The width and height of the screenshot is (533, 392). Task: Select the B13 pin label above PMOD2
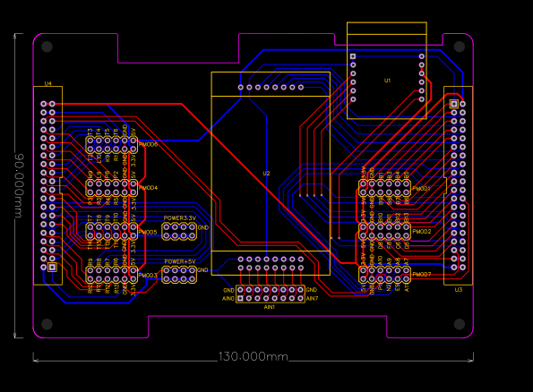point(406,217)
